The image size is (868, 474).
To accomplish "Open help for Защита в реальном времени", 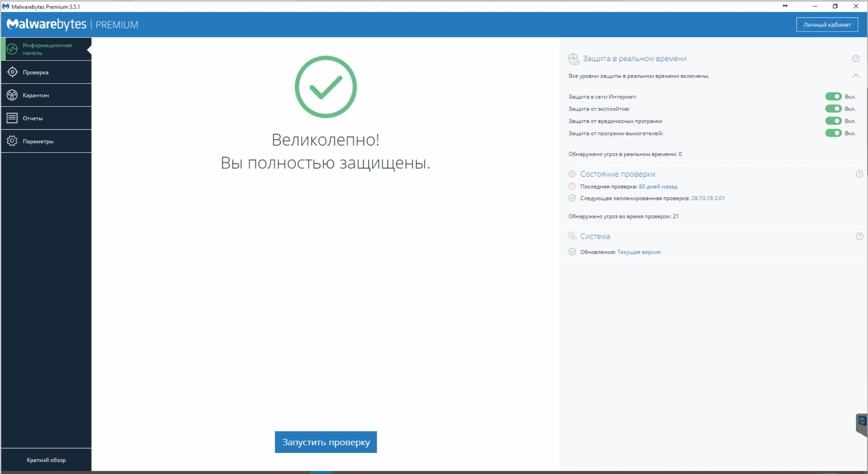I will click(x=855, y=58).
